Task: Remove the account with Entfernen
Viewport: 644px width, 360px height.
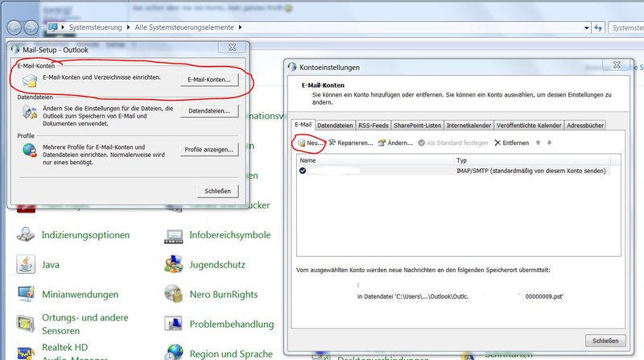Action: [x=512, y=143]
